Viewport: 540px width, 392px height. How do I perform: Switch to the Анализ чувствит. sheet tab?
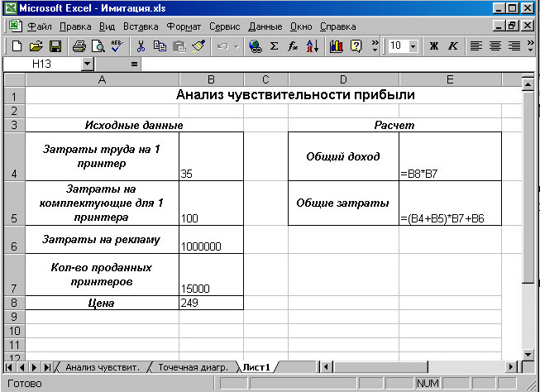[x=103, y=367]
